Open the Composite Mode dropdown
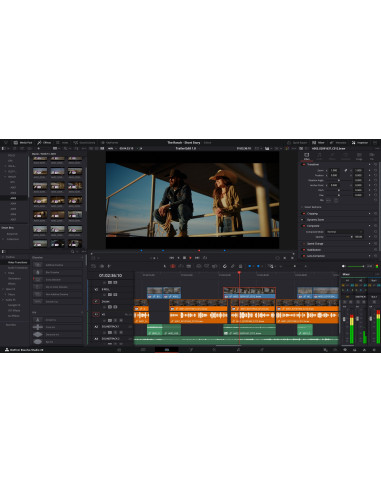This screenshot has width=381, height=492. click(344, 232)
